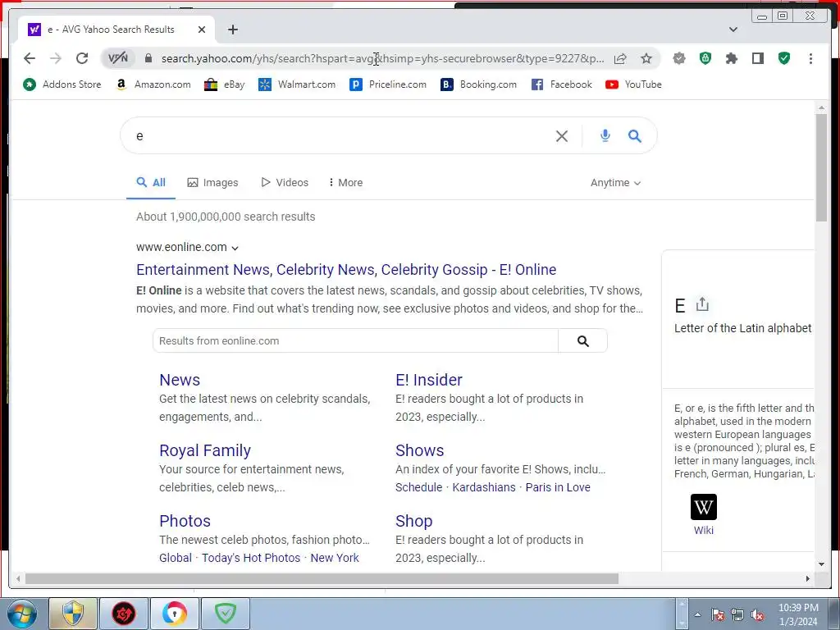
Task: Open Today's Hot Photos sublink
Action: (251, 558)
